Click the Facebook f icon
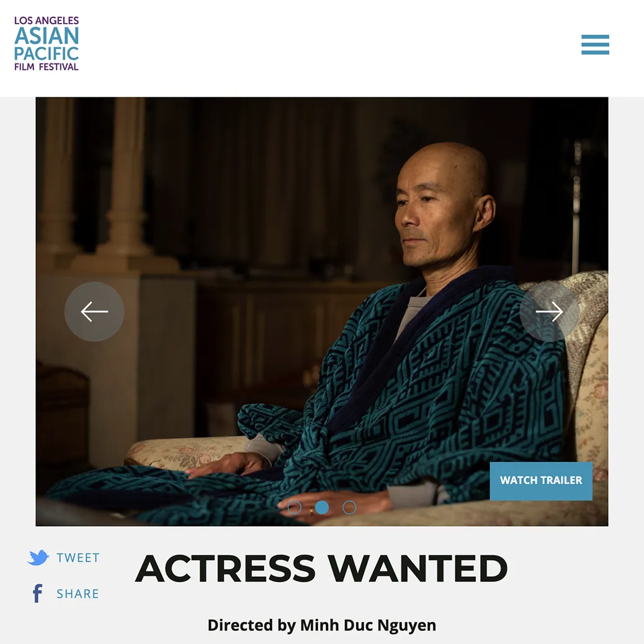644x644 pixels. point(37,593)
